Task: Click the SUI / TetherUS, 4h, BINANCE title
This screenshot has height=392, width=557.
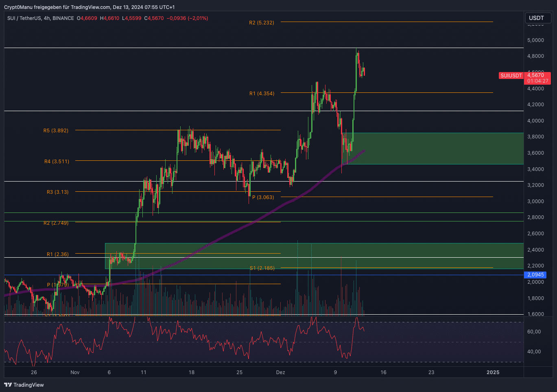Action: pyautogui.click(x=41, y=18)
